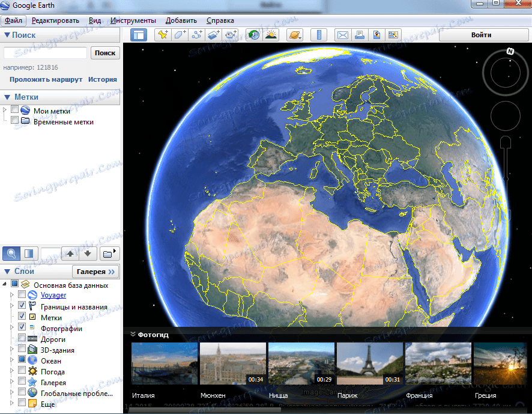This screenshot has height=414, width=532.
Task: Collapse the Поиск panel triangle
Action: coord(7,35)
